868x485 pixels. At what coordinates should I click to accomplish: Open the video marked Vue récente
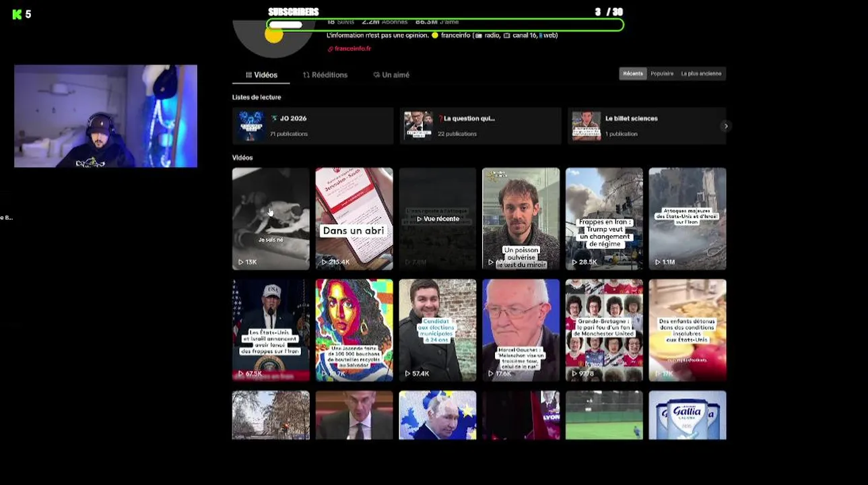point(438,219)
